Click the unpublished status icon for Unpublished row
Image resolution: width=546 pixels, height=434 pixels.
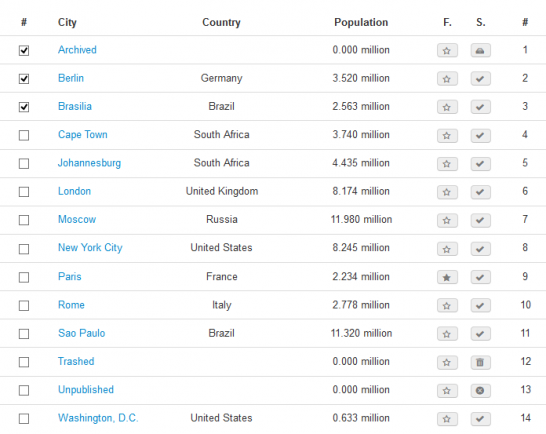coord(481,390)
